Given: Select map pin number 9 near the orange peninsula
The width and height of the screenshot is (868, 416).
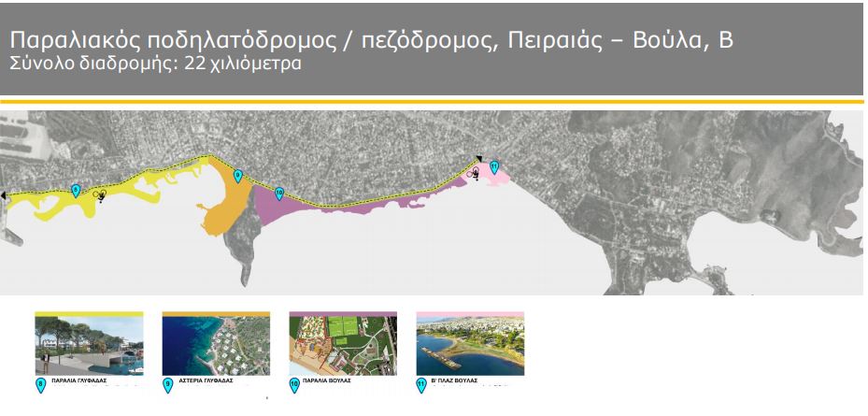Looking at the screenshot, I should pos(237,175).
